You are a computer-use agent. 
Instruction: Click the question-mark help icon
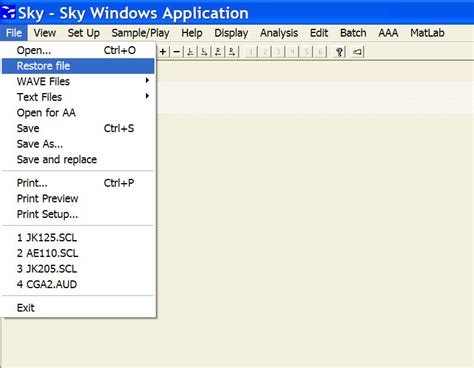point(339,52)
